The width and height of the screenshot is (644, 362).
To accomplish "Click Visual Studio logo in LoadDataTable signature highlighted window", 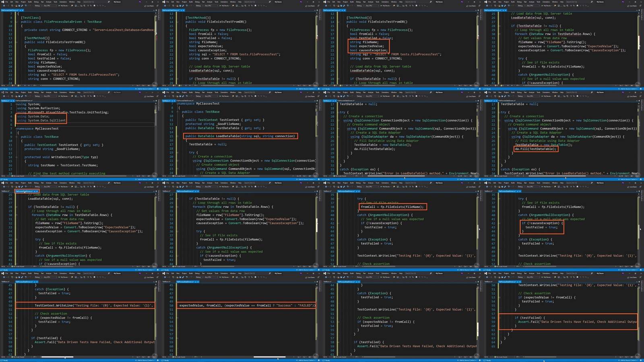I will 164,93.
